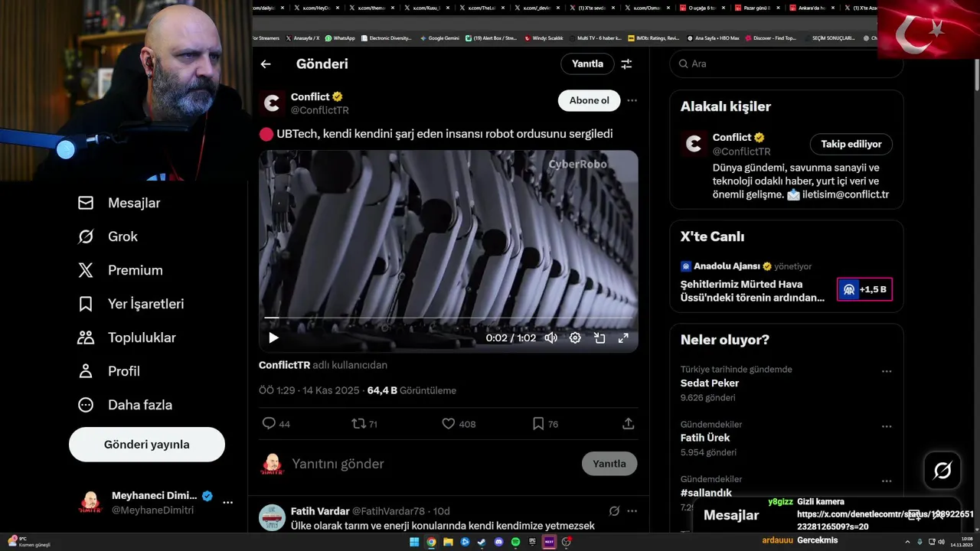Screen dimensions: 980x551
Task: Open video settings gear
Action: click(x=575, y=337)
